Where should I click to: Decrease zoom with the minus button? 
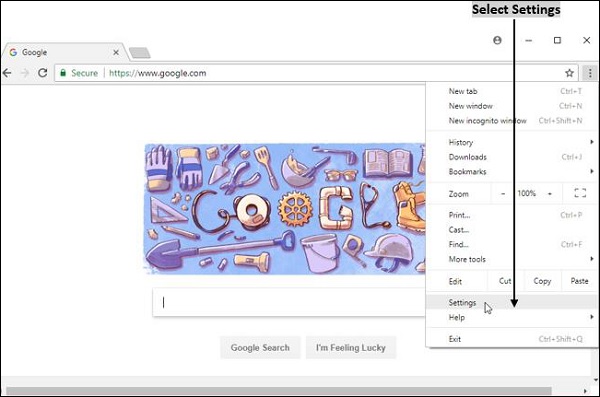pos(503,194)
